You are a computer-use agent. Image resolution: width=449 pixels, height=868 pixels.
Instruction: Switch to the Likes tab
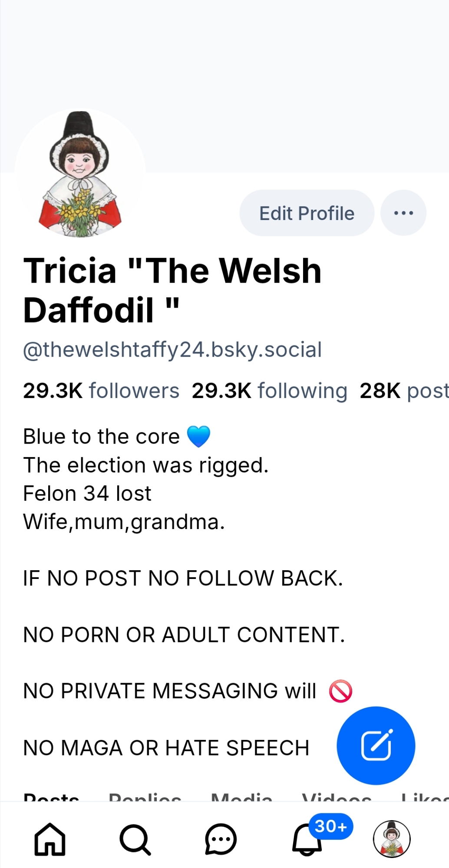pyautogui.click(x=425, y=796)
